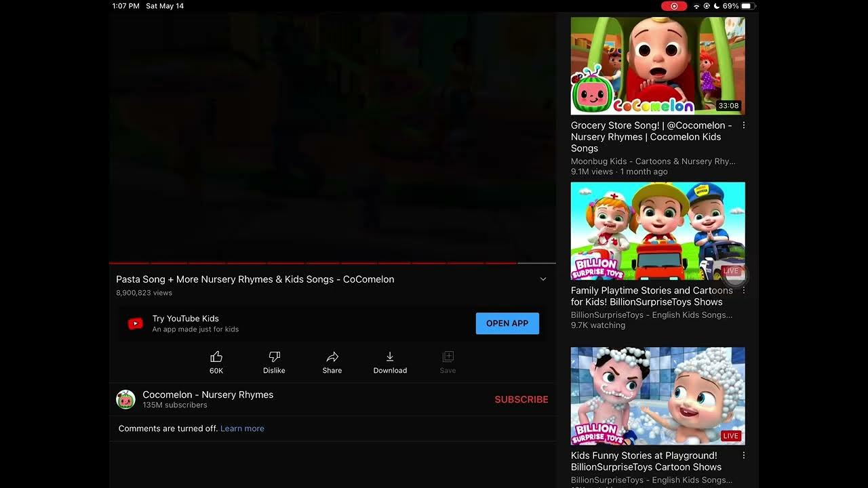This screenshot has height=488, width=868.
Task: Open options for Family Playtime Stories video
Action: click(x=744, y=290)
